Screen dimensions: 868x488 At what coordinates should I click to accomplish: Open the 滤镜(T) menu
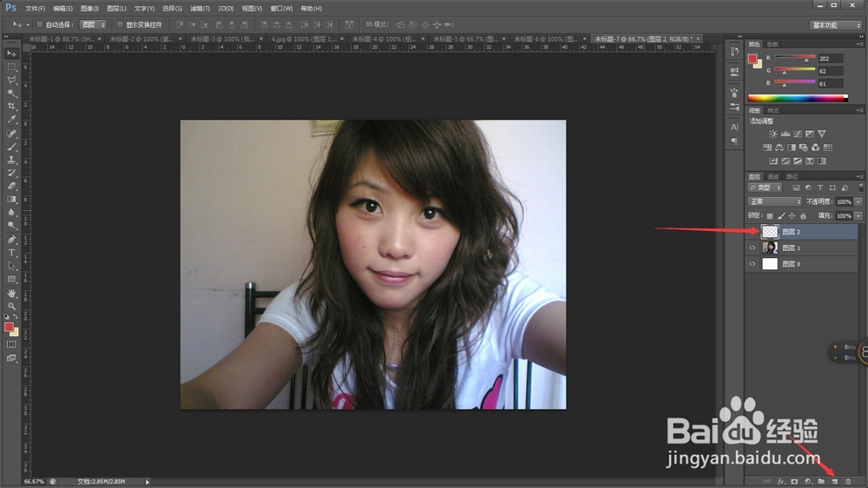point(200,9)
